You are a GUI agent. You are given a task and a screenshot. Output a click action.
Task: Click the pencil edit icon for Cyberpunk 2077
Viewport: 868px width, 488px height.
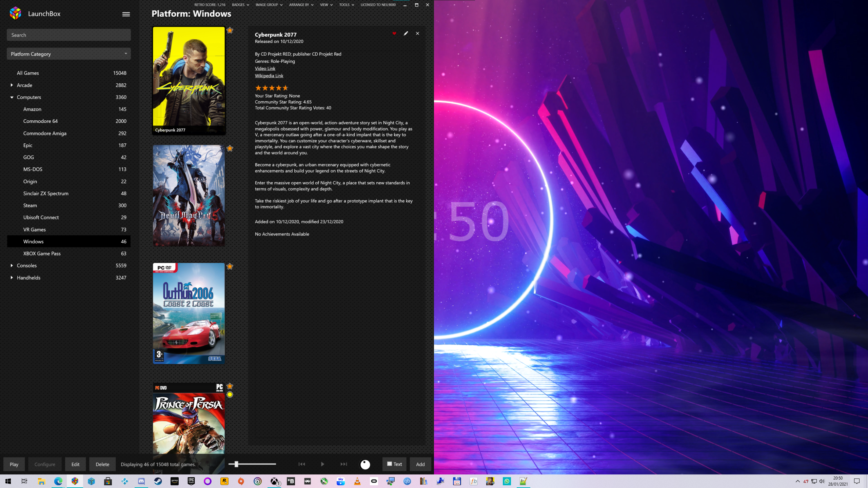pyautogui.click(x=406, y=34)
